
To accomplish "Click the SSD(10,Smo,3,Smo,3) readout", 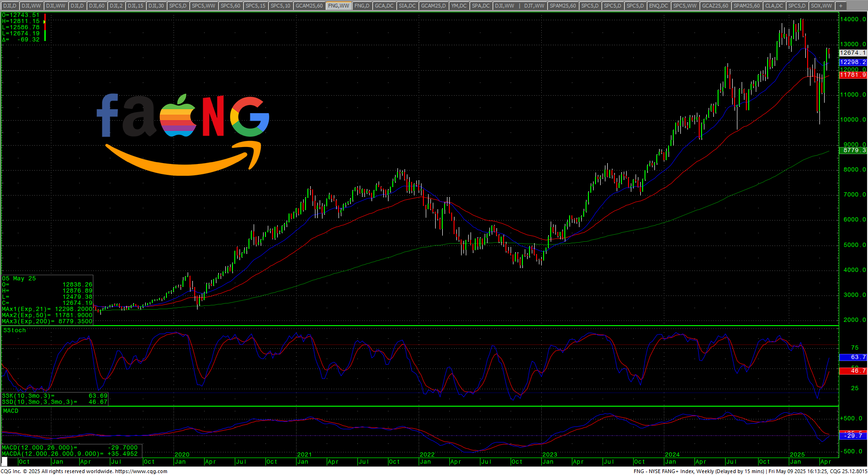I will (x=55, y=402).
